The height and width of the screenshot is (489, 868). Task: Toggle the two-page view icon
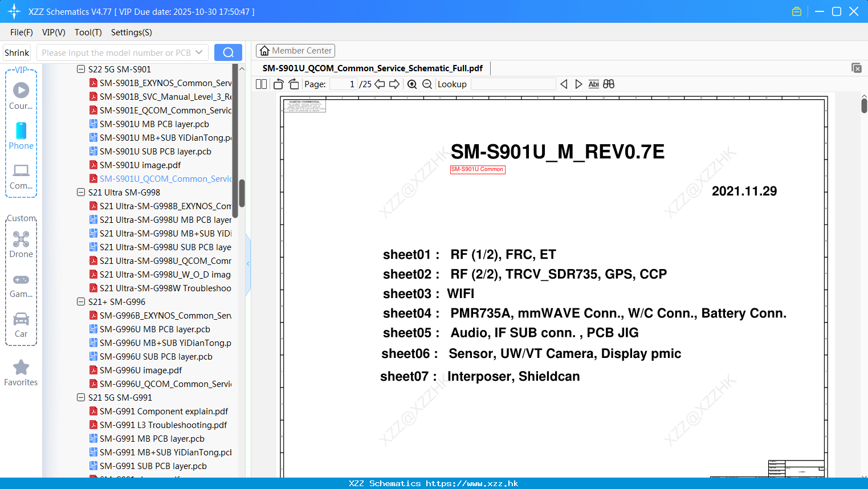[x=261, y=84]
